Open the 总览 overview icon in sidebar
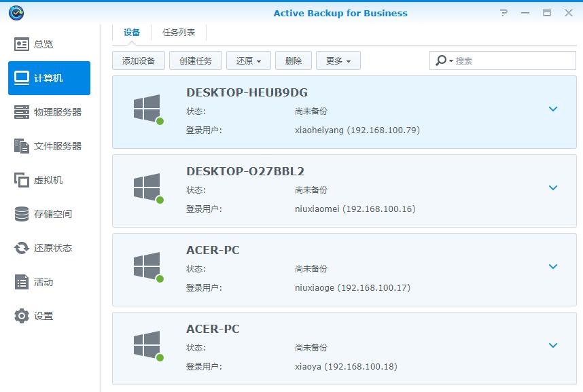 click(x=22, y=44)
